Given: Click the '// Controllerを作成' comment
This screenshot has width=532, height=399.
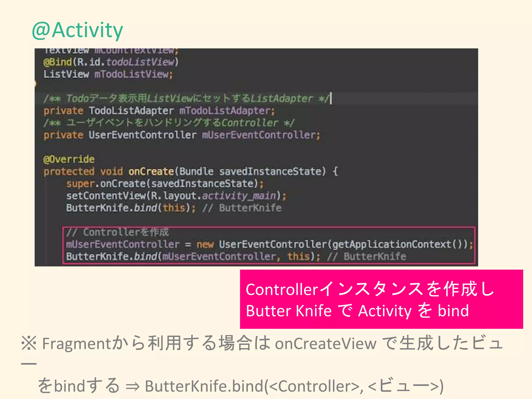Looking at the screenshot, I should (x=117, y=232).
